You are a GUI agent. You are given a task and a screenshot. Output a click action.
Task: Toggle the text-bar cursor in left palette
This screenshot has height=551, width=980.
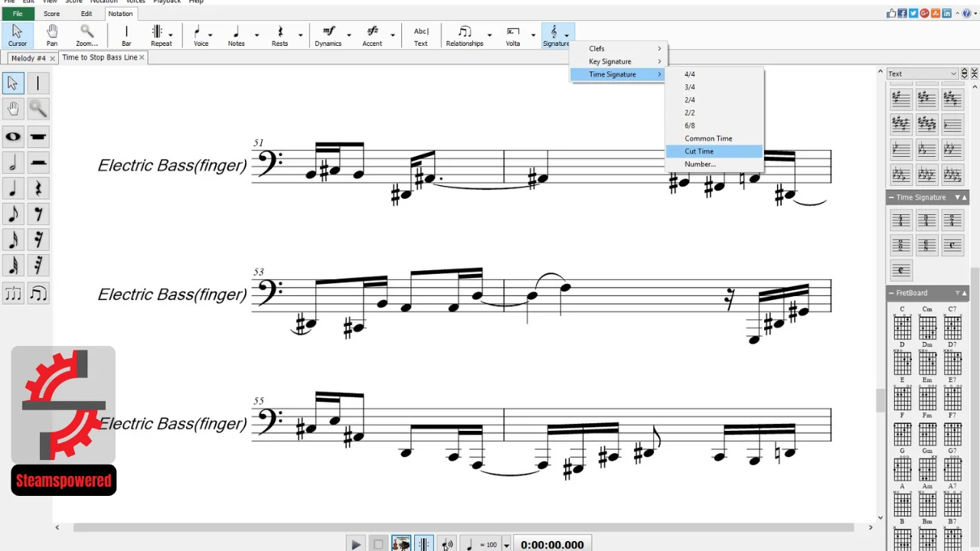[x=38, y=83]
